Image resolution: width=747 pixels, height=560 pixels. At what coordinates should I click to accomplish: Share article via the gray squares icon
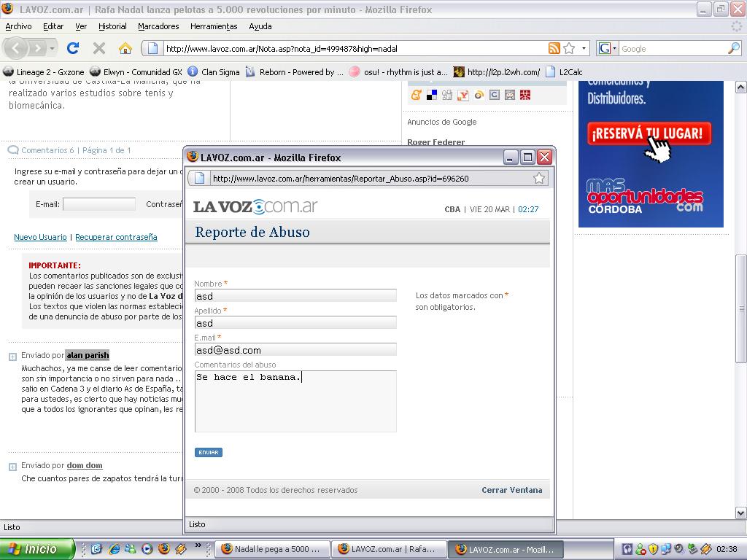coord(447,95)
